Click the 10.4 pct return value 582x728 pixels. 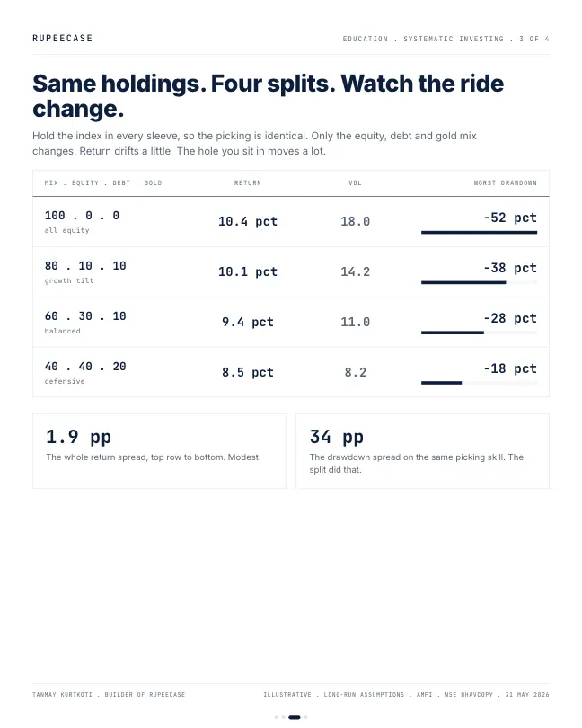point(247,221)
